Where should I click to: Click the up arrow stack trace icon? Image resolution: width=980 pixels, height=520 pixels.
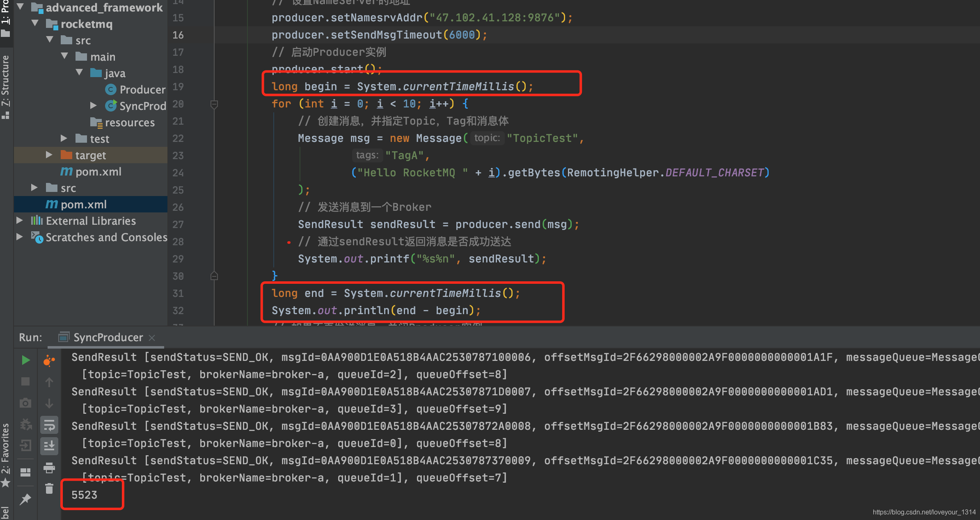point(49,382)
